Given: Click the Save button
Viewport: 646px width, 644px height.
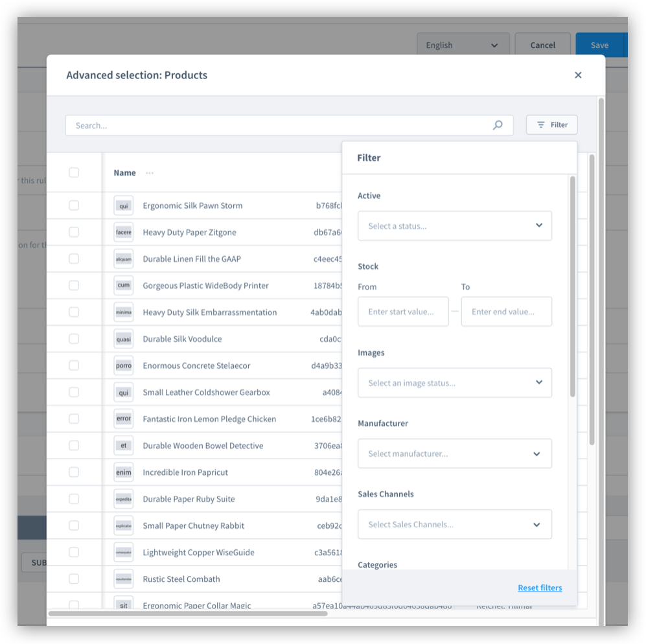Looking at the screenshot, I should tap(599, 45).
